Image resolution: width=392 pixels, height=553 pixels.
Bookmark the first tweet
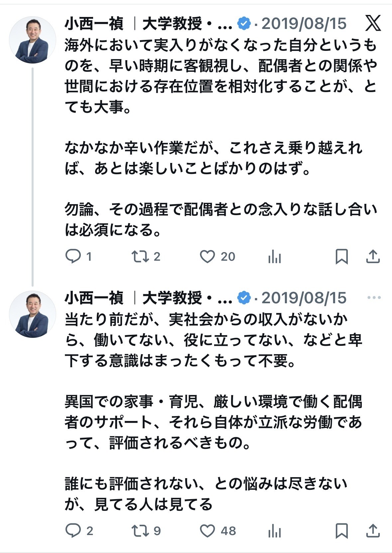click(x=342, y=257)
